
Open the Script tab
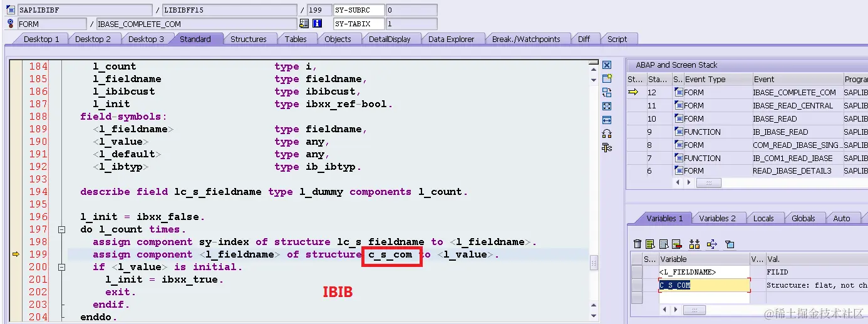(617, 39)
